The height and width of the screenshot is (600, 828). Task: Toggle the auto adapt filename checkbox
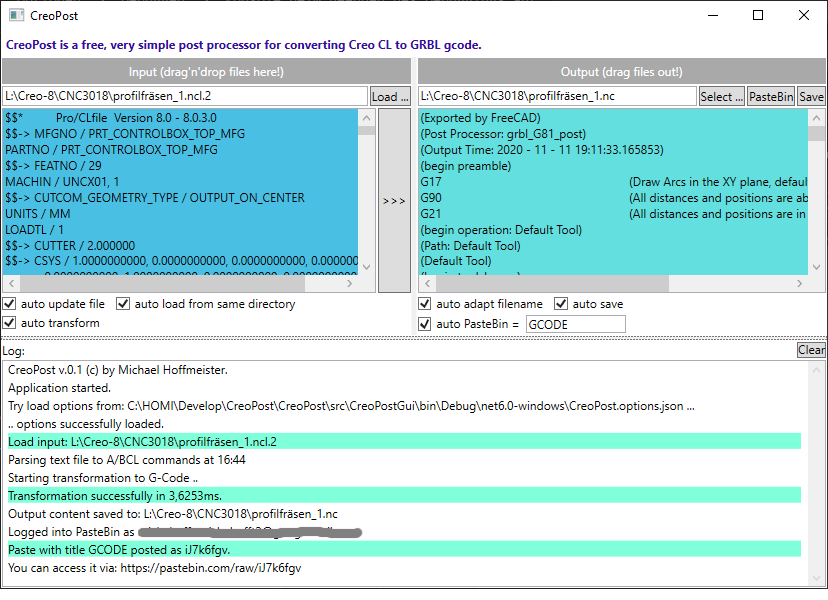[425, 304]
